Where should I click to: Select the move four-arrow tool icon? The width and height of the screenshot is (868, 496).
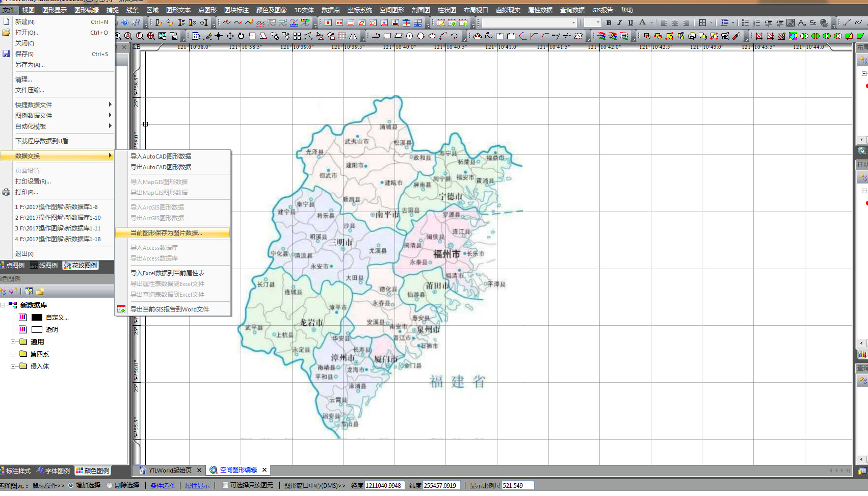230,36
